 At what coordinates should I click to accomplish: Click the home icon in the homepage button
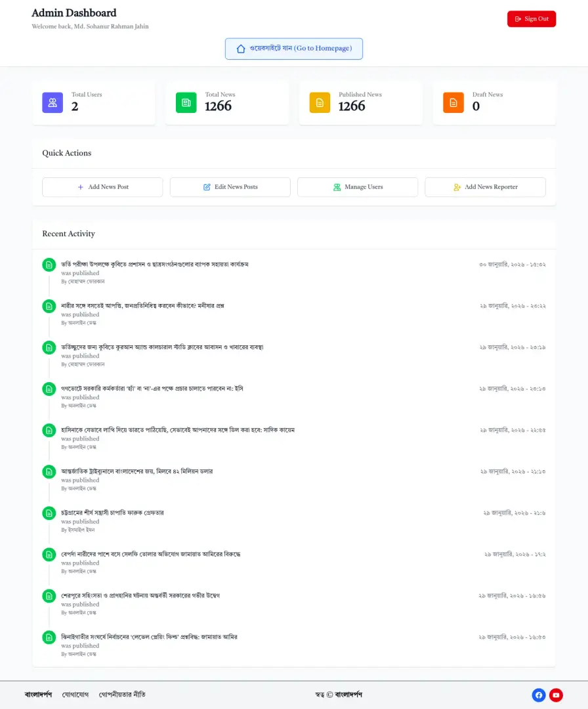241,48
